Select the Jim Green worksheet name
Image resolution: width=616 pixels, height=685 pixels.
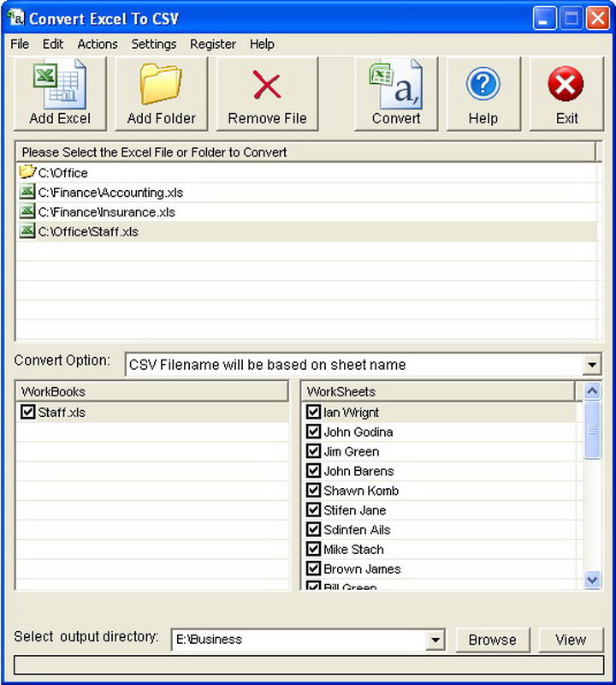tap(351, 452)
